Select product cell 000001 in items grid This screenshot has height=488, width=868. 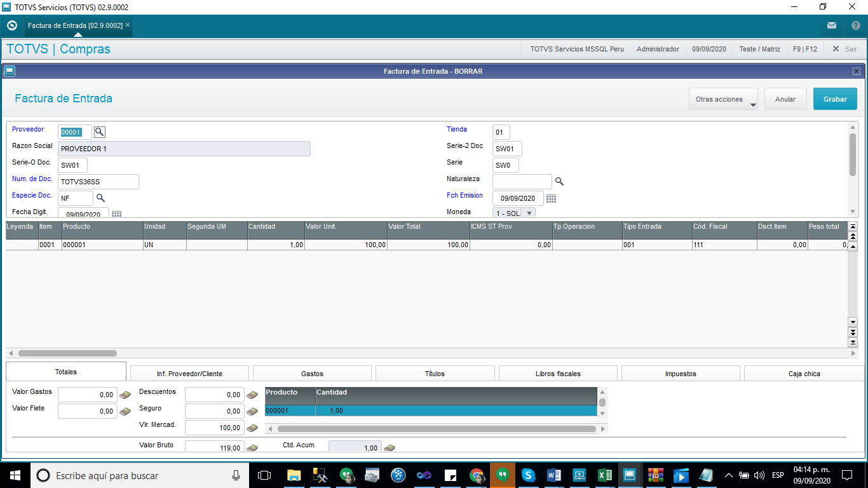click(x=102, y=245)
